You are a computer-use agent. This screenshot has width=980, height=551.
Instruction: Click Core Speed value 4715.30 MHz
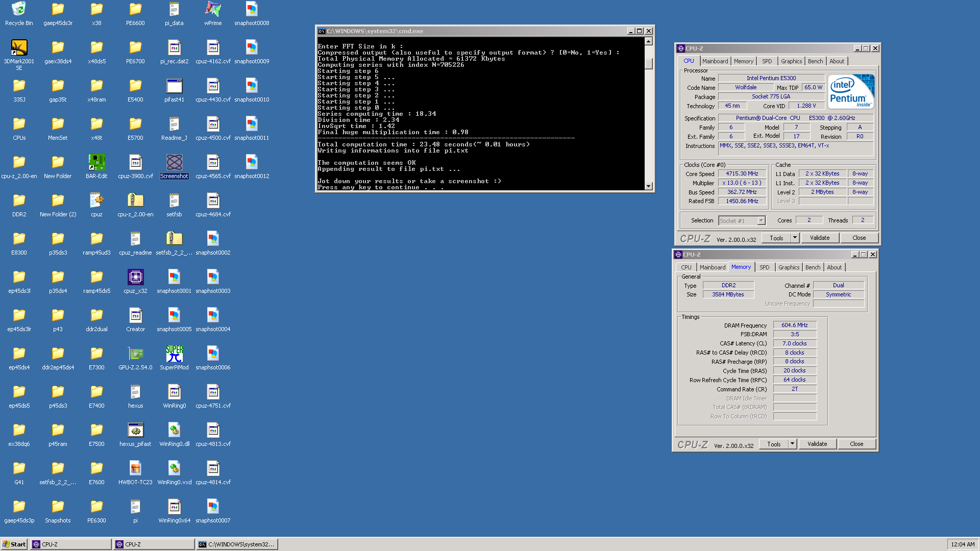click(x=742, y=173)
